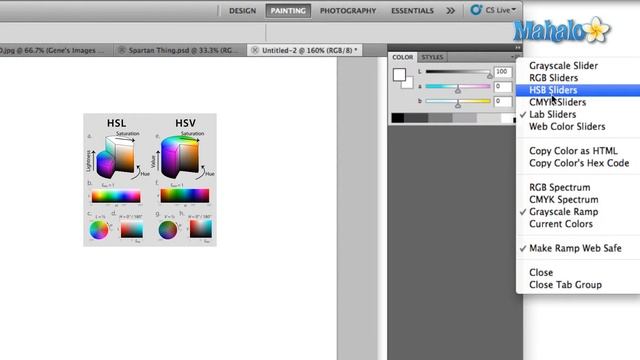Pick black from the grayscale ramp

point(398,118)
